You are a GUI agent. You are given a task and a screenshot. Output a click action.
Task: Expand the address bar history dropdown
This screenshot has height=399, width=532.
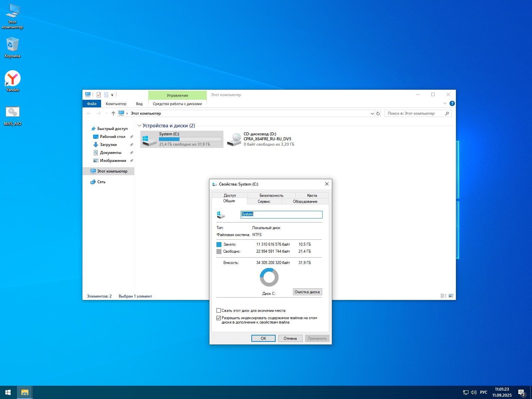tap(372, 113)
